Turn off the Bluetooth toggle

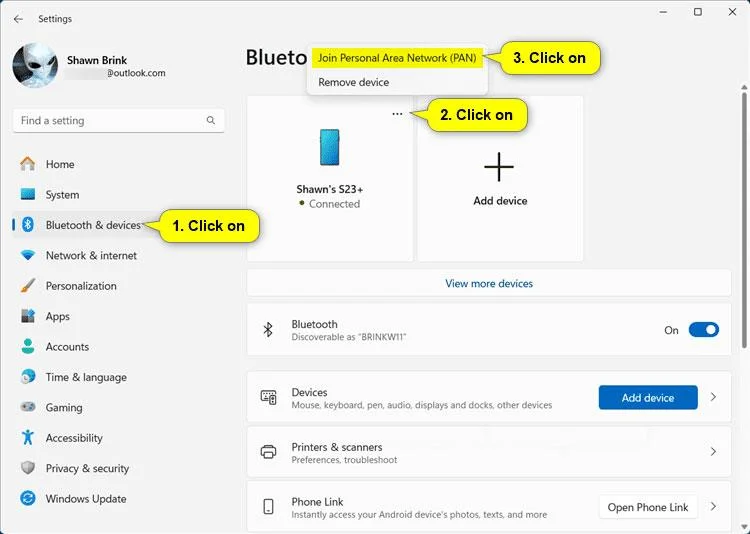click(703, 330)
